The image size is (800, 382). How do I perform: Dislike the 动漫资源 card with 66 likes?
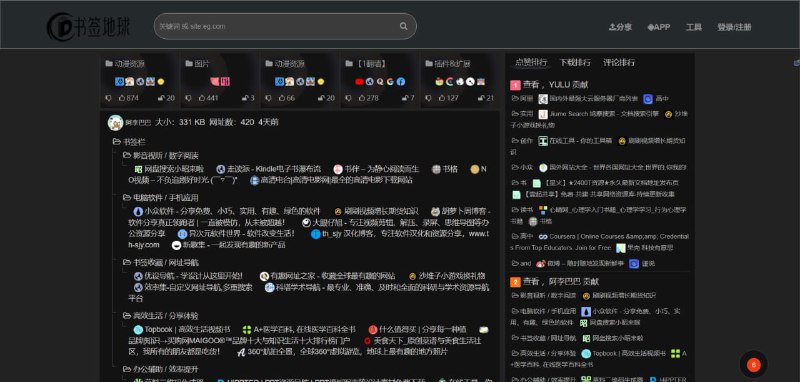click(x=269, y=98)
